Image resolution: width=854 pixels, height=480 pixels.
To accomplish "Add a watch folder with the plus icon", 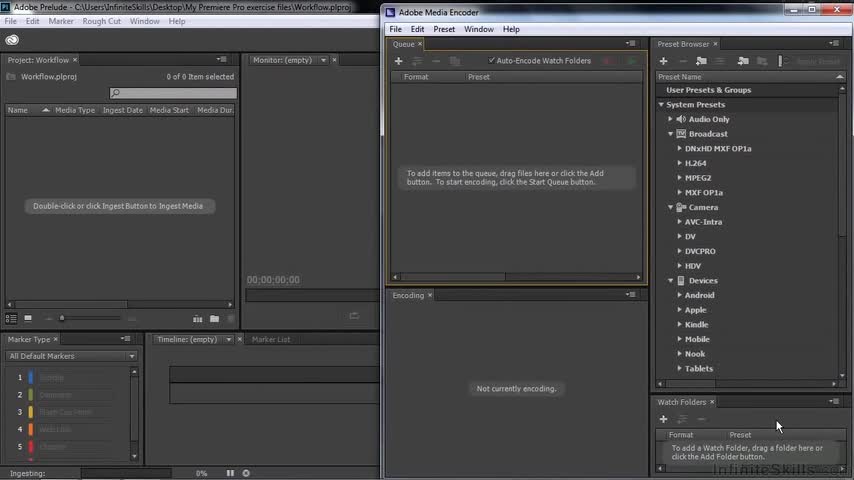I will pos(663,419).
